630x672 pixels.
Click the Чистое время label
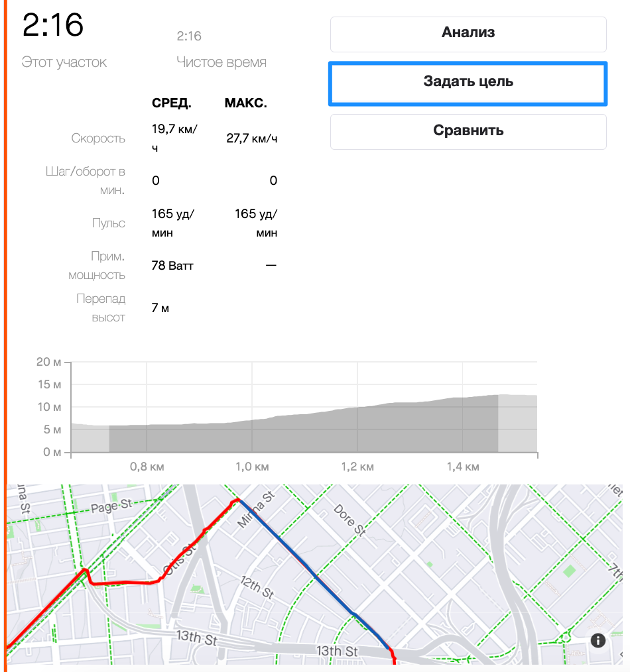[221, 62]
